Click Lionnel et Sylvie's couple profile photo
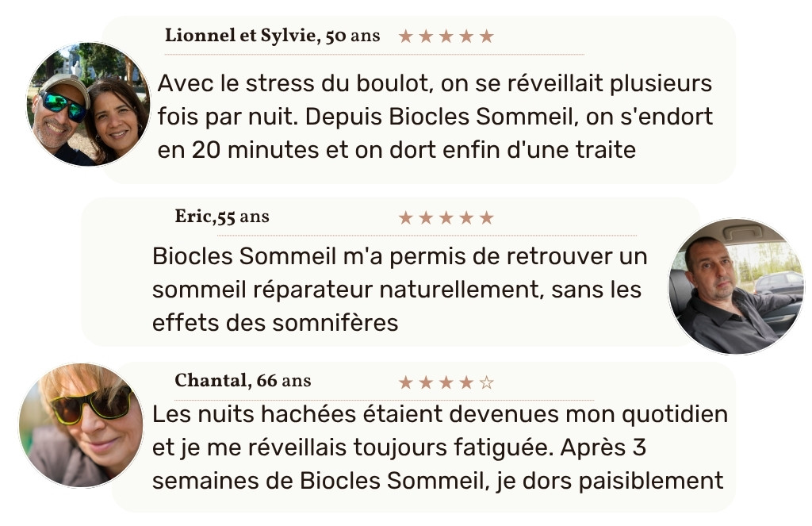Image resolution: width=812 pixels, height=526 pixels. (87, 105)
